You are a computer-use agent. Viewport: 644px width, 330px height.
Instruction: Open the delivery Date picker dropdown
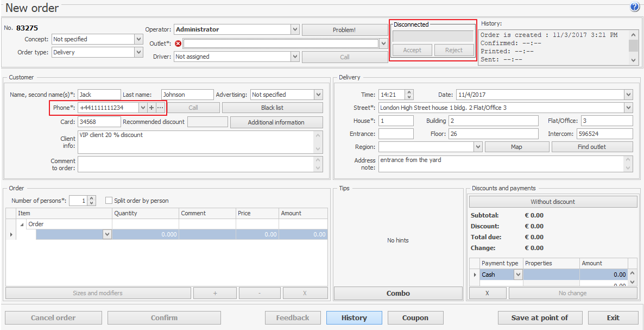(628, 95)
